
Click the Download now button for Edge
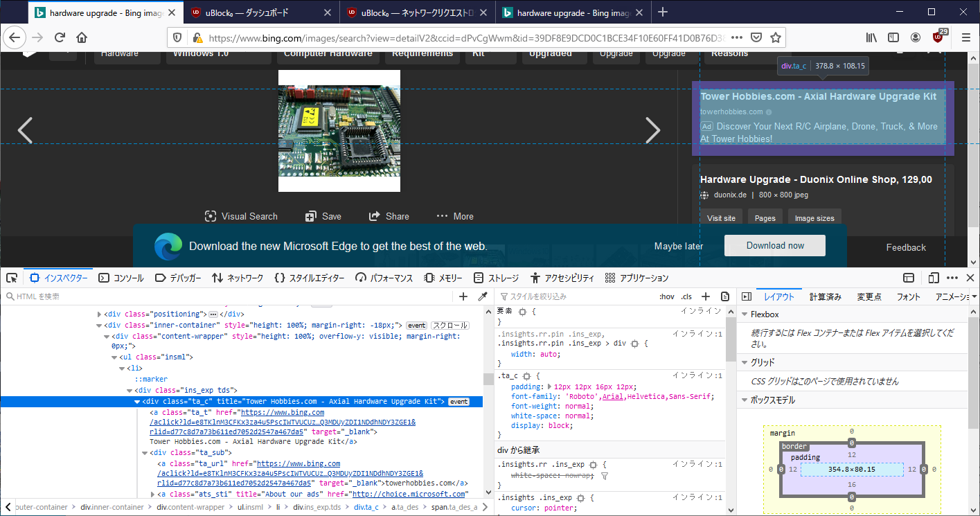774,245
